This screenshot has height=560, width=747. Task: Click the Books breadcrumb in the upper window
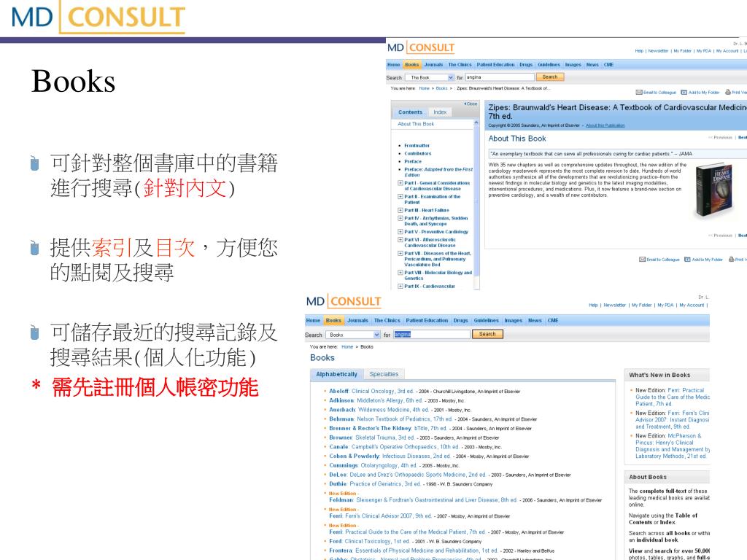tap(441, 88)
